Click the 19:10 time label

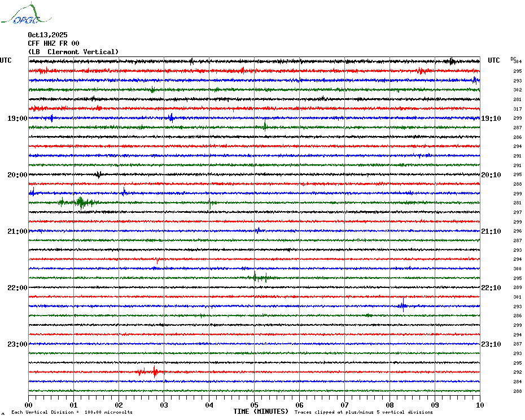pos(491,119)
